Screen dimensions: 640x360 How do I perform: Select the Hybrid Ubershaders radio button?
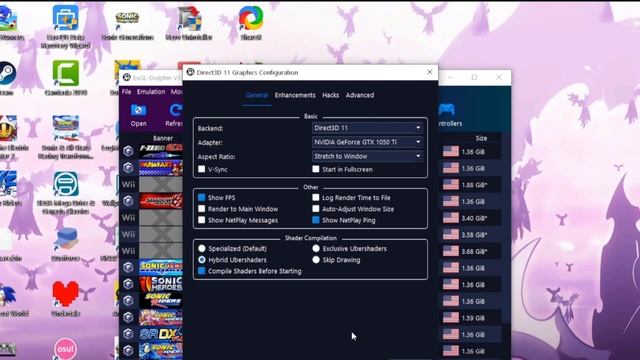coord(202,260)
